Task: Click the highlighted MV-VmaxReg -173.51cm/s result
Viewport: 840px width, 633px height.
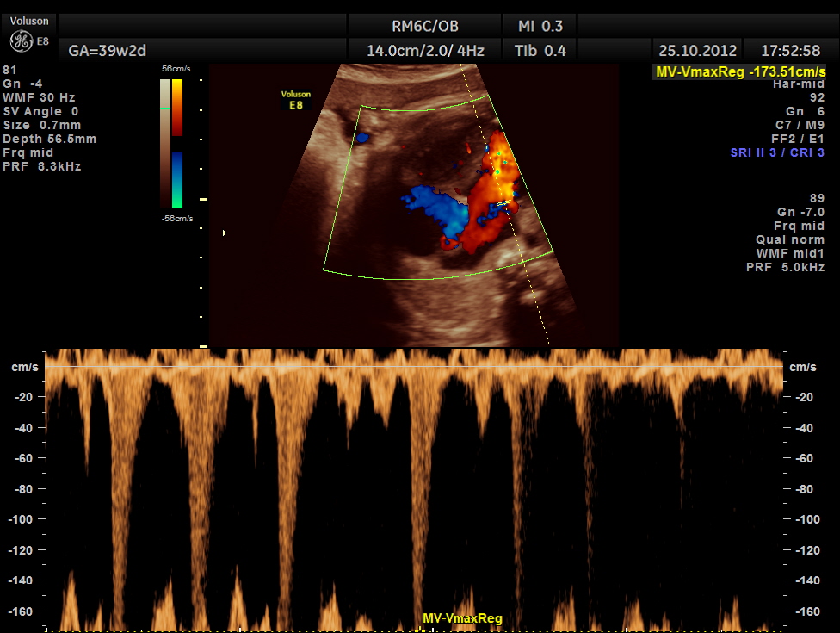Action: point(740,72)
